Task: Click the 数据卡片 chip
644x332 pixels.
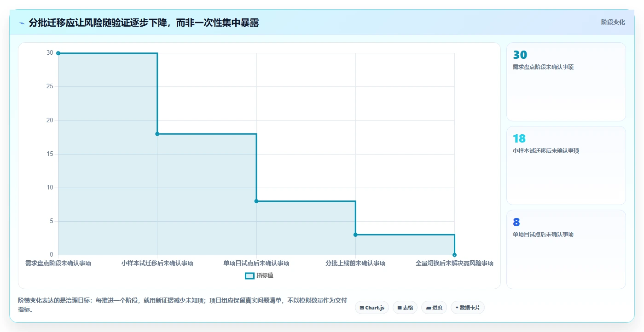Action: click(x=468, y=308)
